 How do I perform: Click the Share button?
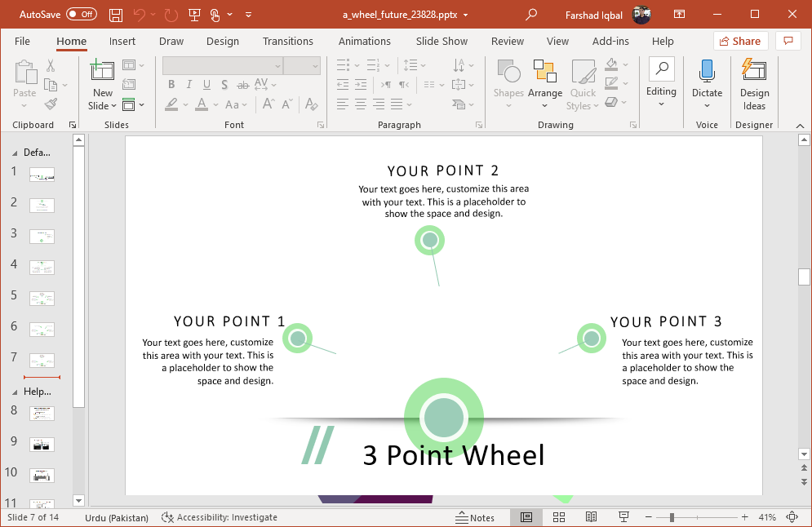(x=740, y=42)
